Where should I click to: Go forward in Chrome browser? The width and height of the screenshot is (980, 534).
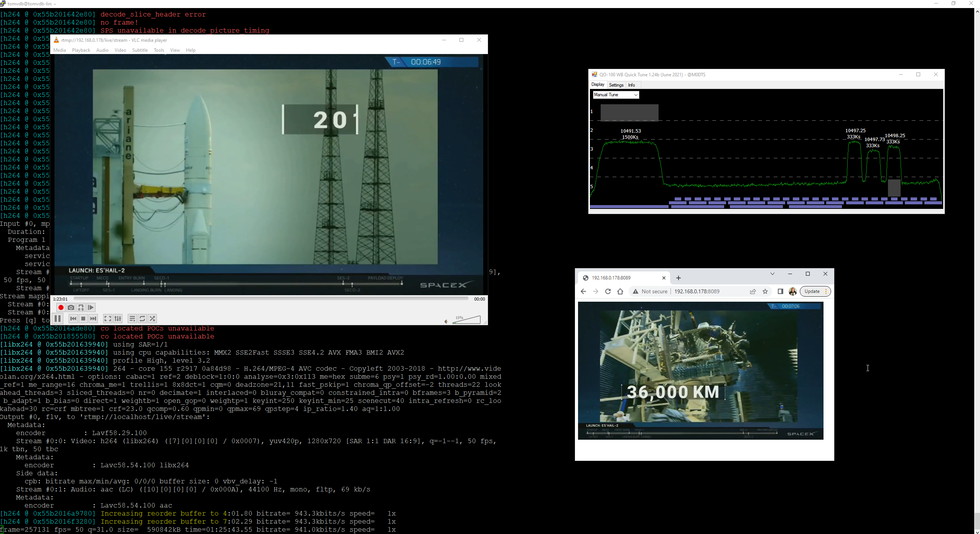click(596, 291)
